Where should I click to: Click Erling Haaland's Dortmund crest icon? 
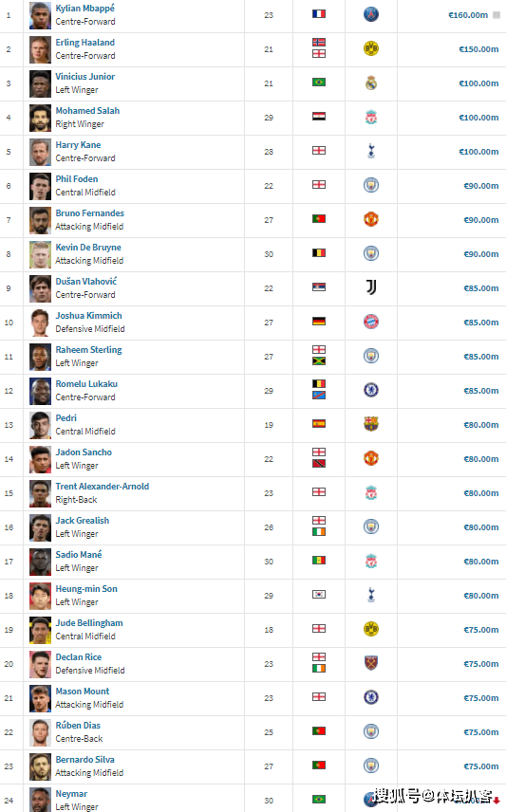click(371, 48)
